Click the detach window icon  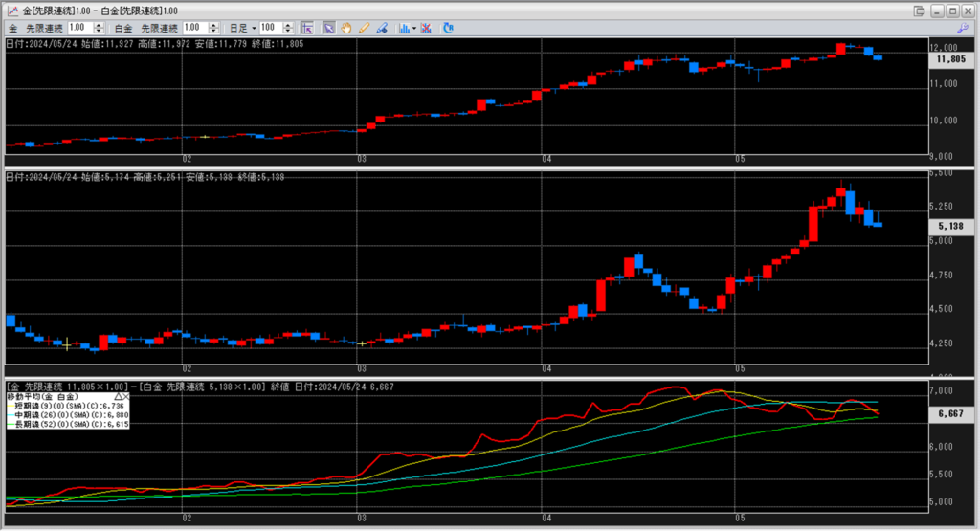[x=920, y=10]
